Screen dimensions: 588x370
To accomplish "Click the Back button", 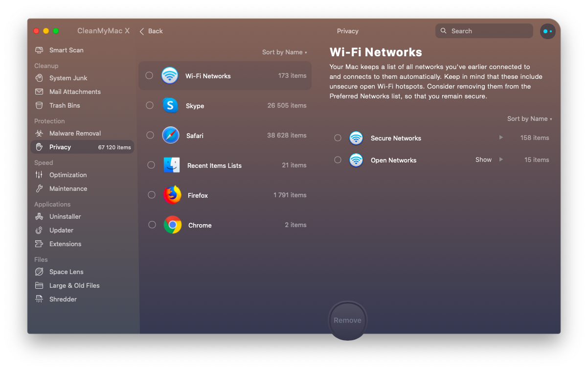I will point(151,31).
